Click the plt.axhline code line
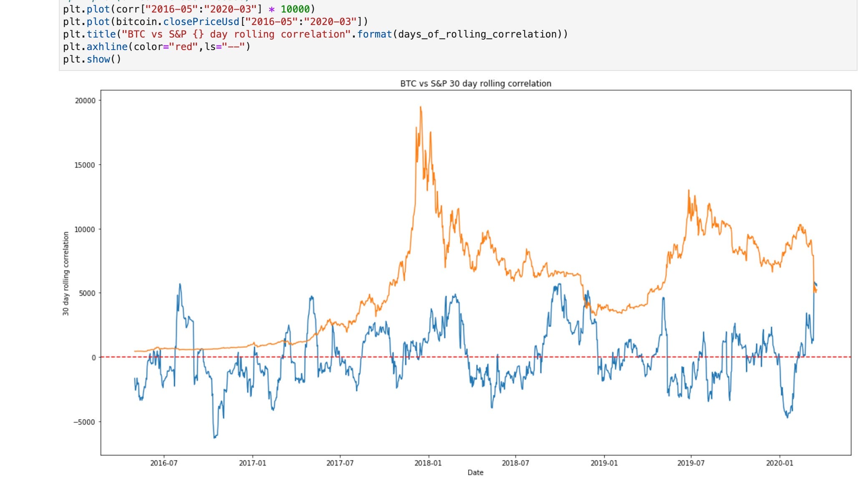Screen dimensions: 868x490 point(156,47)
